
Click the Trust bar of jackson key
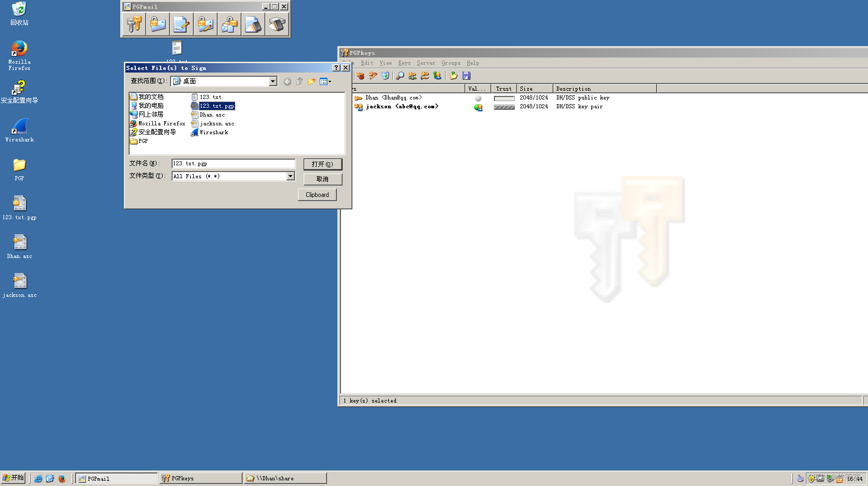click(x=504, y=107)
